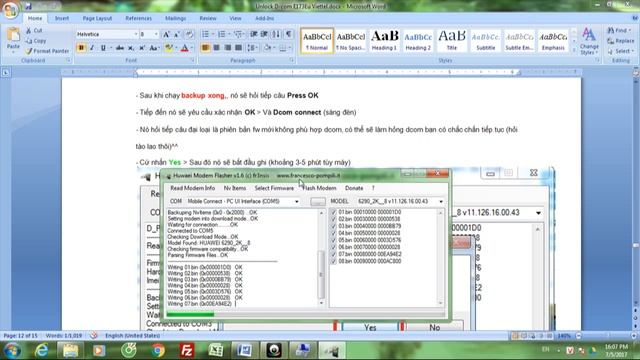
Task: Click the Shrink Font icon
Action: click(x=177, y=34)
